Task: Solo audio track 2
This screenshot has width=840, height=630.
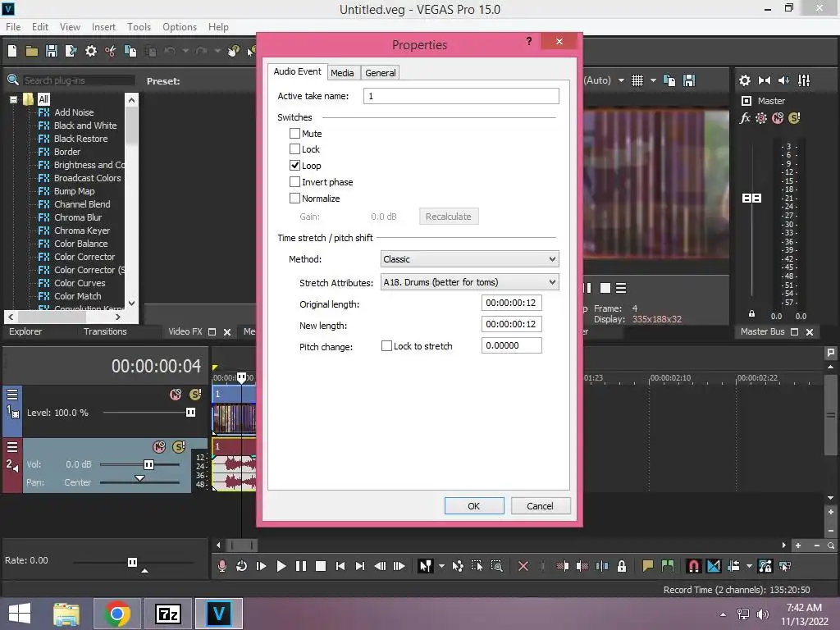Action: pos(179,446)
